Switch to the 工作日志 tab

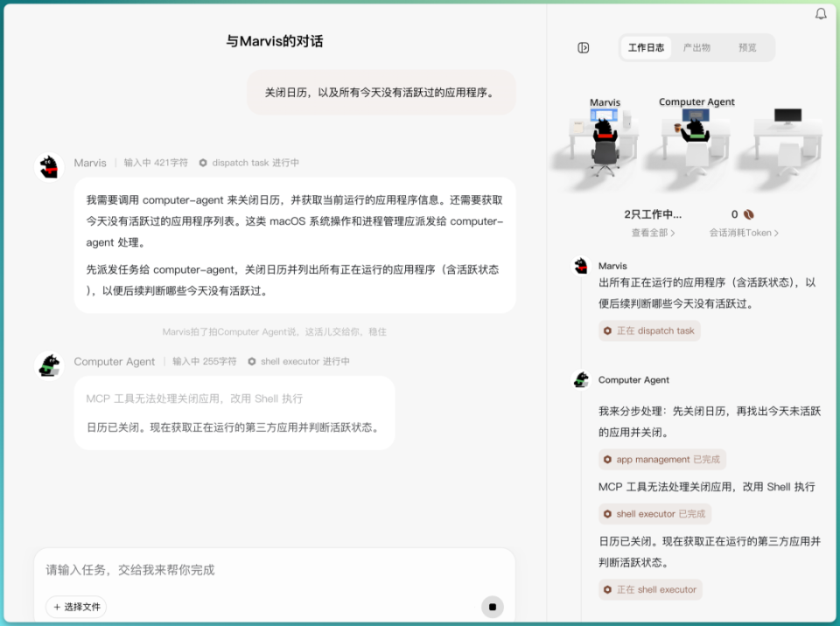tap(646, 48)
